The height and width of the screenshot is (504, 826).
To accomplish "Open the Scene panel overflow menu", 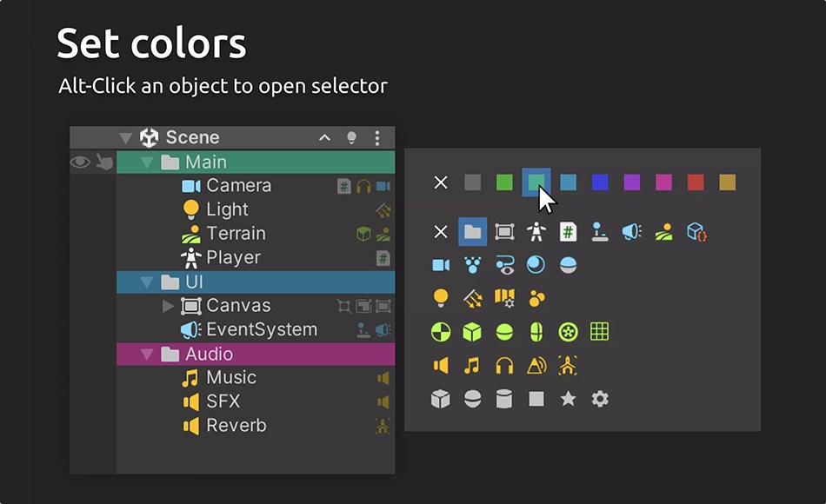I will click(376, 137).
